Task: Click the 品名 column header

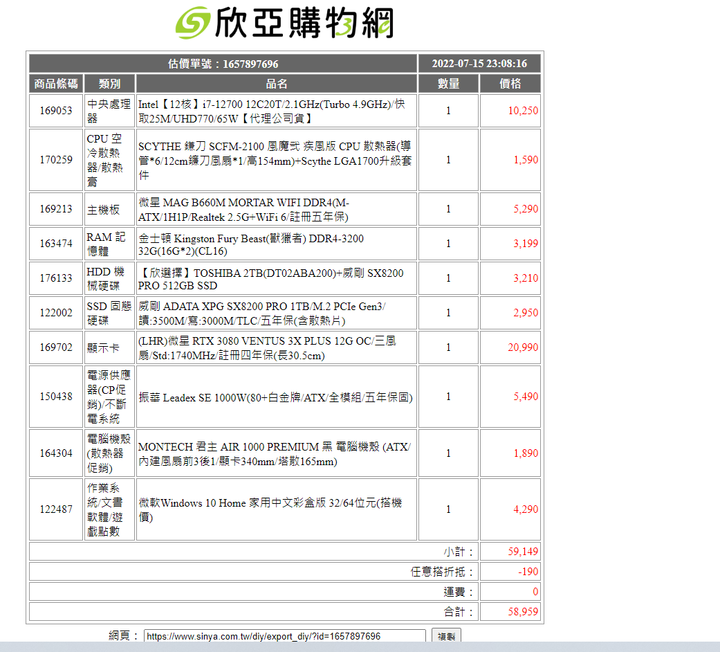Action: [276, 84]
